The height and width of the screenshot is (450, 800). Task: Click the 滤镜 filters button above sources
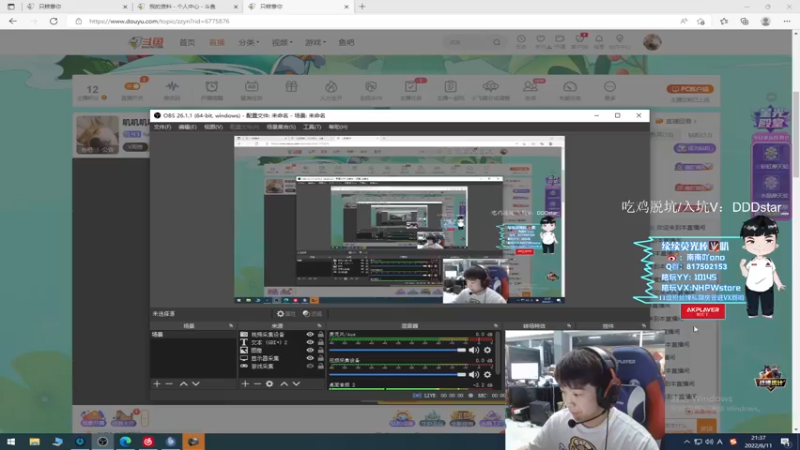[312, 314]
